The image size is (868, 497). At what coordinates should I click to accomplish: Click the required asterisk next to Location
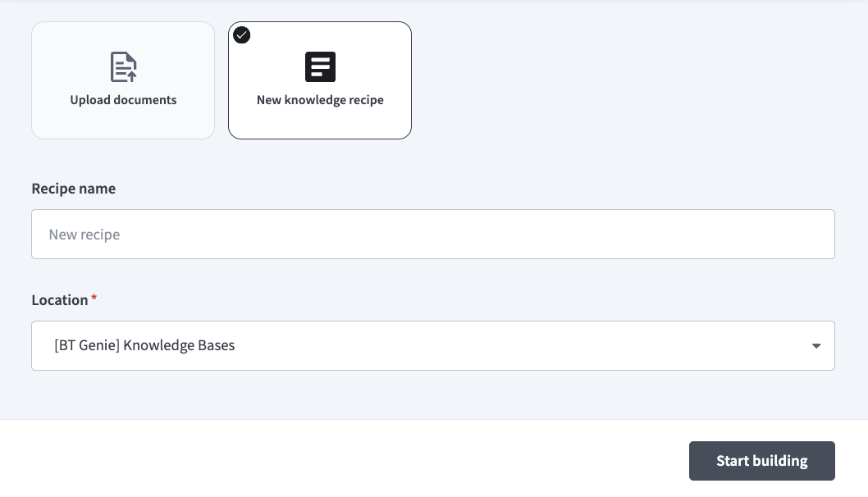pyautogui.click(x=94, y=297)
